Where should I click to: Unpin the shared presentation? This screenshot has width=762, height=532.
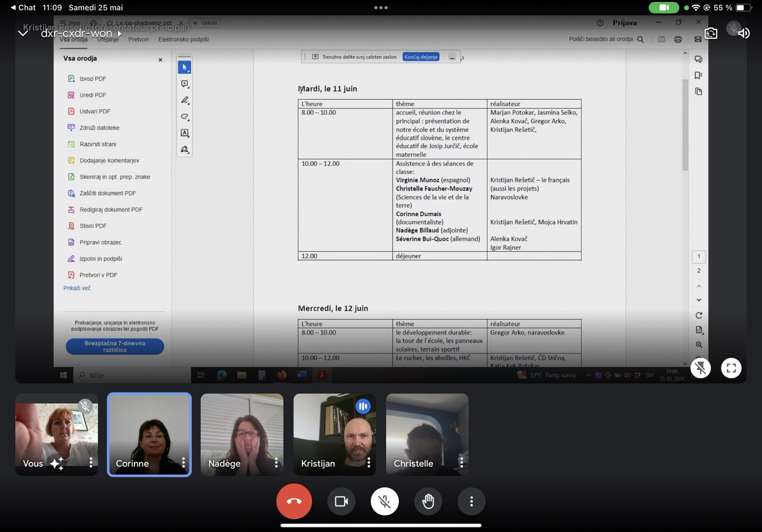(700, 368)
